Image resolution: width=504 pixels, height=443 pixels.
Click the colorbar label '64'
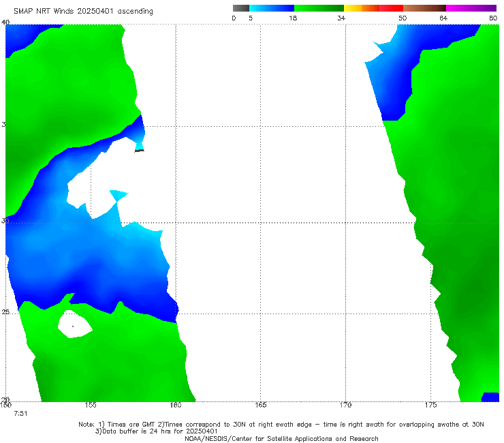click(443, 18)
